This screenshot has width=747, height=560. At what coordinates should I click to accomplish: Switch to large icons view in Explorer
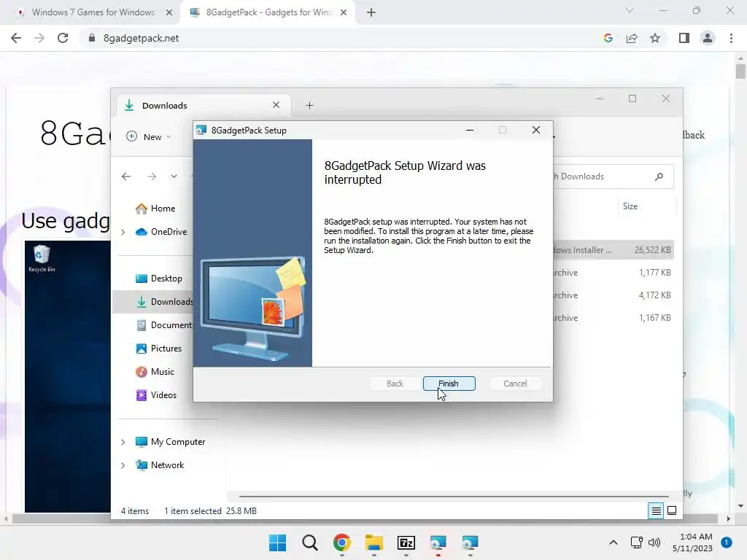pos(672,511)
